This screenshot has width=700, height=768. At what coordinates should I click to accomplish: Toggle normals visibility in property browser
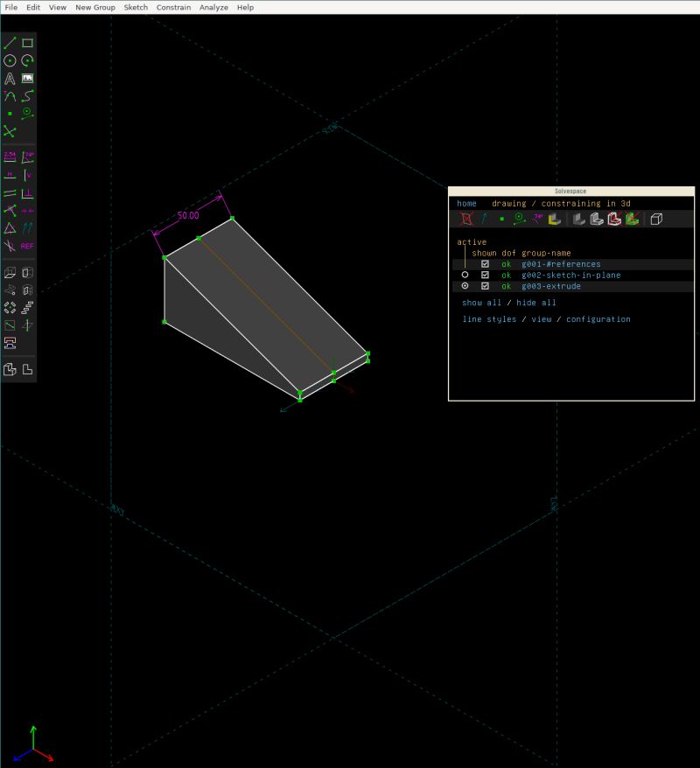tap(485, 219)
